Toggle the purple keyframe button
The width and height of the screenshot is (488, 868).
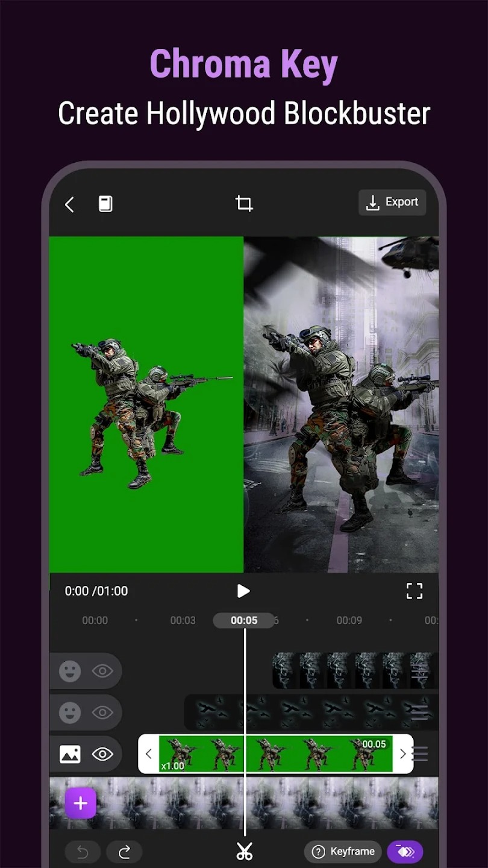click(405, 852)
